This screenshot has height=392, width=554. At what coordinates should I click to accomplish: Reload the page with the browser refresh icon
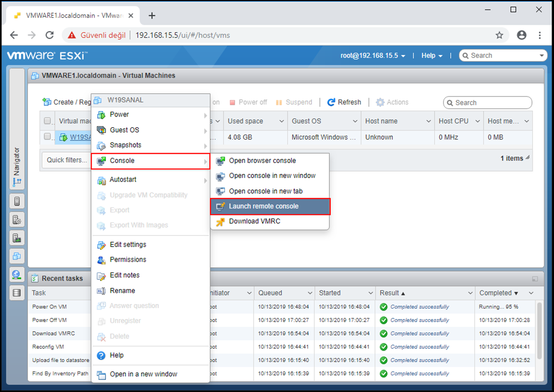50,35
